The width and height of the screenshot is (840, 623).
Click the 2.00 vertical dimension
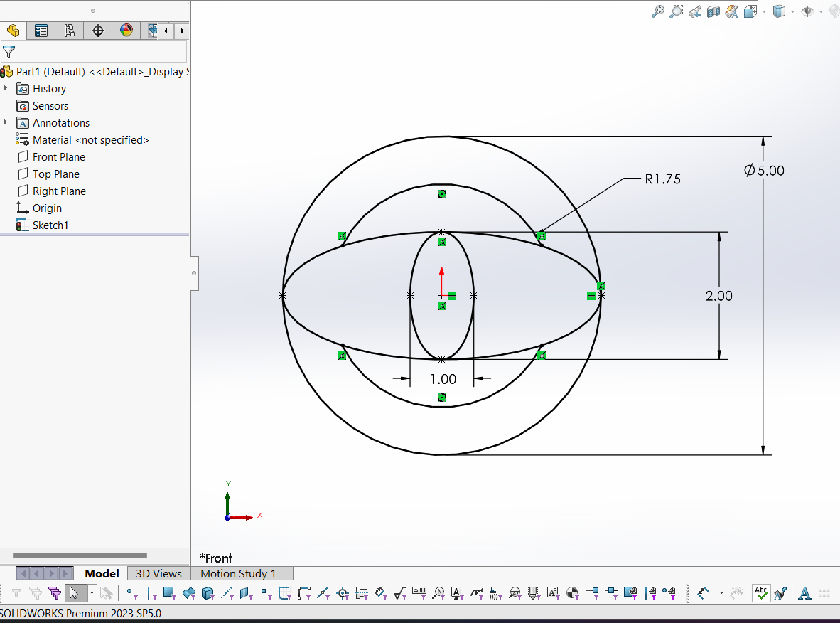coord(719,296)
